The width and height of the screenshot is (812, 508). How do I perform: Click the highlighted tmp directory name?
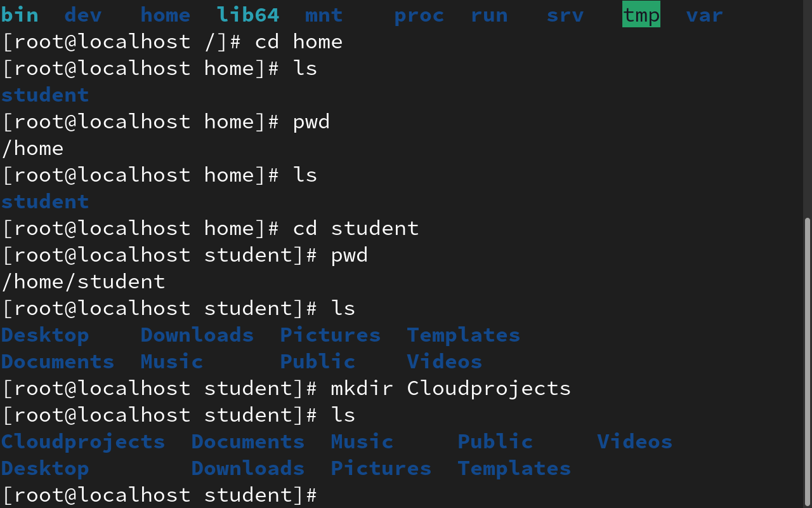[x=641, y=15]
